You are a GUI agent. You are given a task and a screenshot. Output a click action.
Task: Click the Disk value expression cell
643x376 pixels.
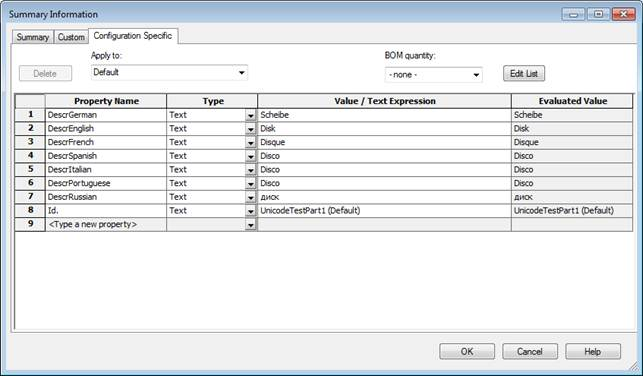click(384, 128)
